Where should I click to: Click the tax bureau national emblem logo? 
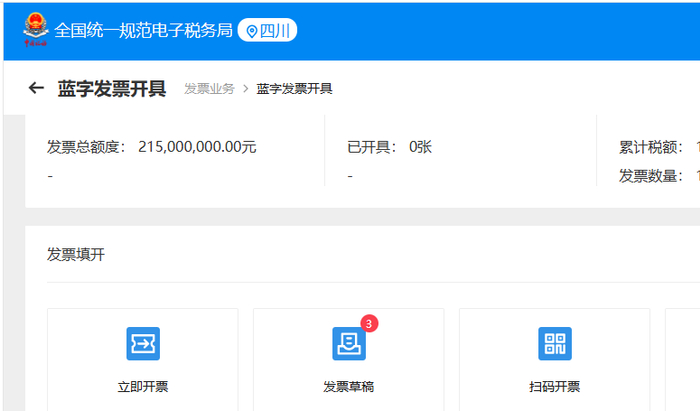point(36,29)
